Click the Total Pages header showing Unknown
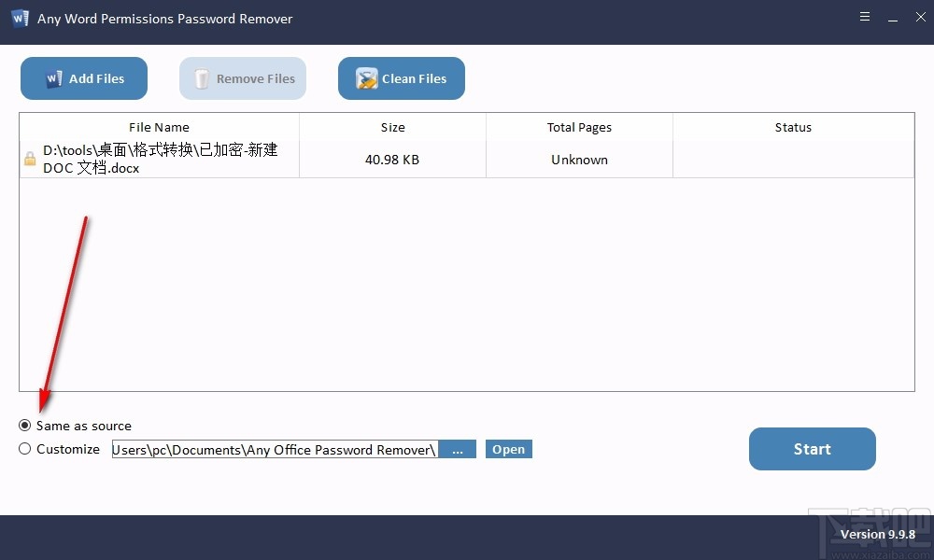934x560 pixels. click(579, 127)
